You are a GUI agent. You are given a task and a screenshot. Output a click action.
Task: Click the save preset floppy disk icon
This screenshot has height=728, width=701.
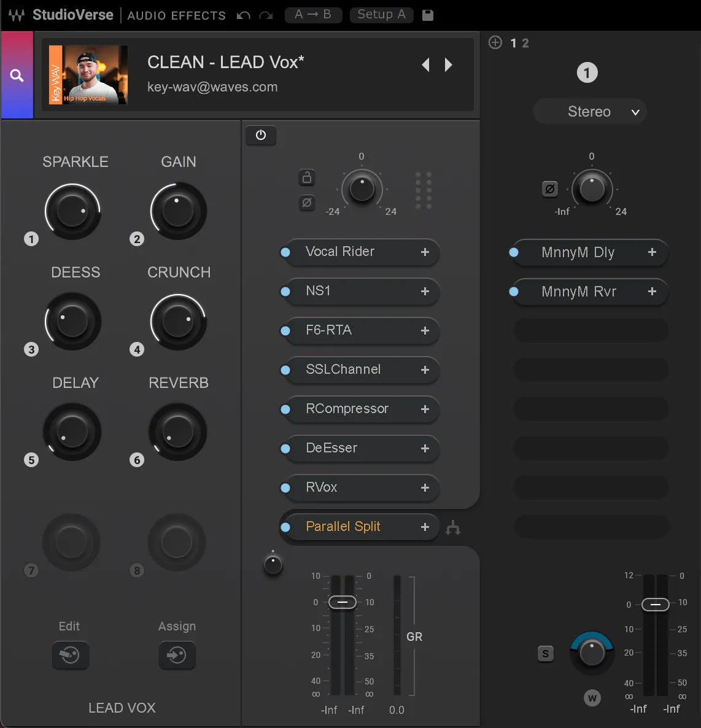click(x=428, y=15)
